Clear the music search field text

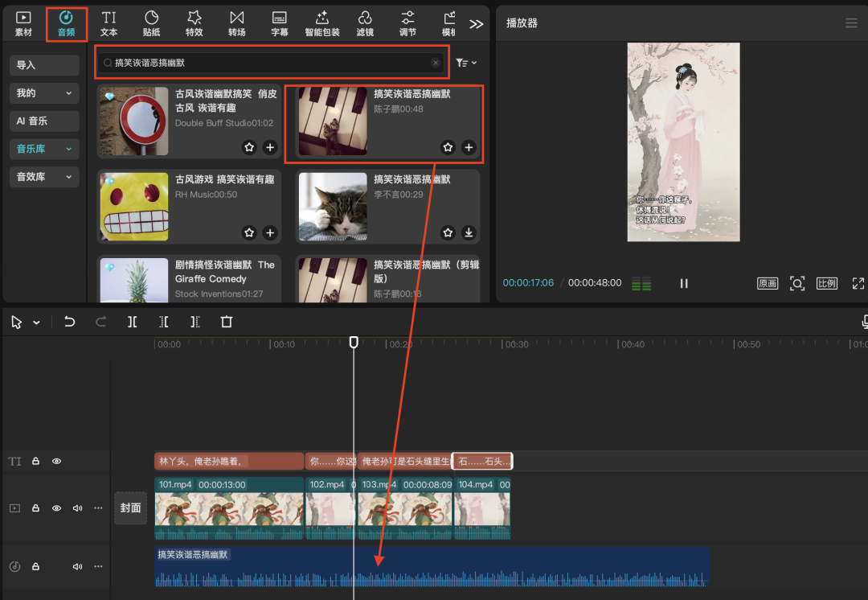tap(436, 63)
